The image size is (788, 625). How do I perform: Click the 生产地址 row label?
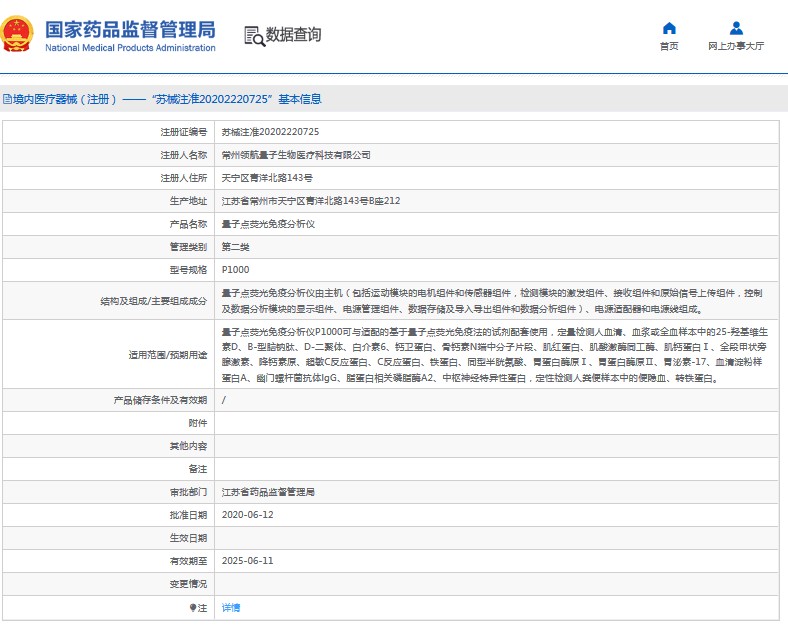(x=188, y=201)
